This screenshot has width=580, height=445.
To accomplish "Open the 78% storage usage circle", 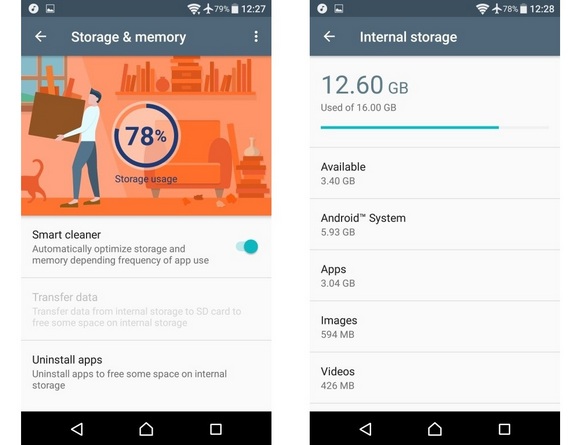I will point(146,136).
